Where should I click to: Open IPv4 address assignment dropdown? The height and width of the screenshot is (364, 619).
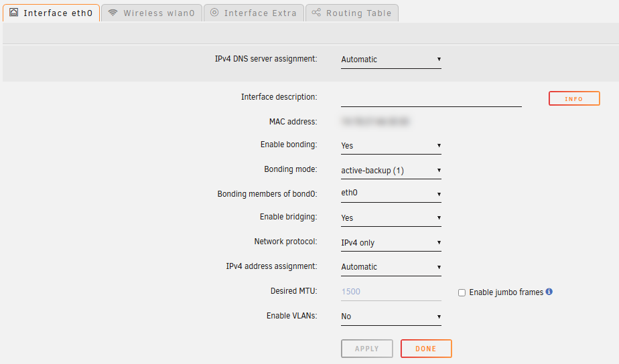(x=391, y=267)
